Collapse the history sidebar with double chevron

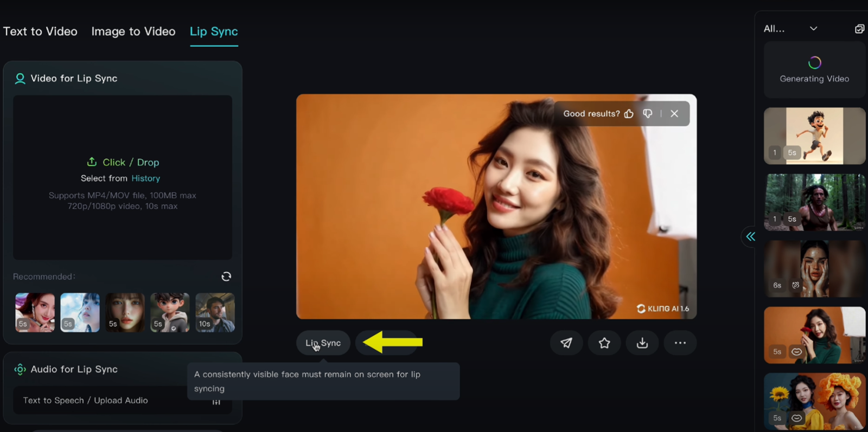pyautogui.click(x=750, y=236)
